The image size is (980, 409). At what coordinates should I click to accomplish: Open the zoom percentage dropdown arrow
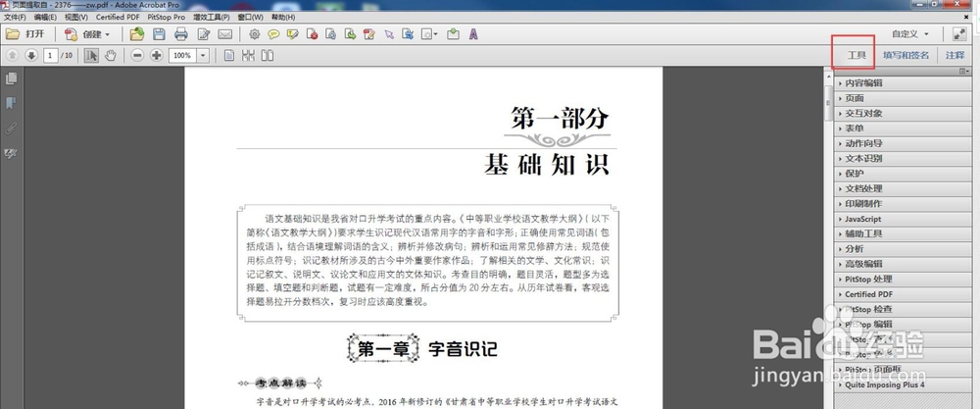(203, 56)
